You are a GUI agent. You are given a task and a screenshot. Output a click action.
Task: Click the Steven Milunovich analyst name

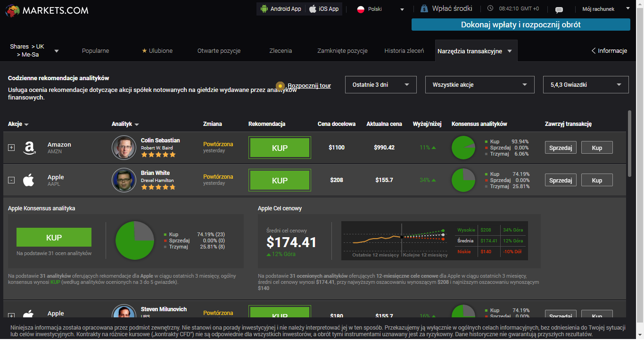(164, 309)
